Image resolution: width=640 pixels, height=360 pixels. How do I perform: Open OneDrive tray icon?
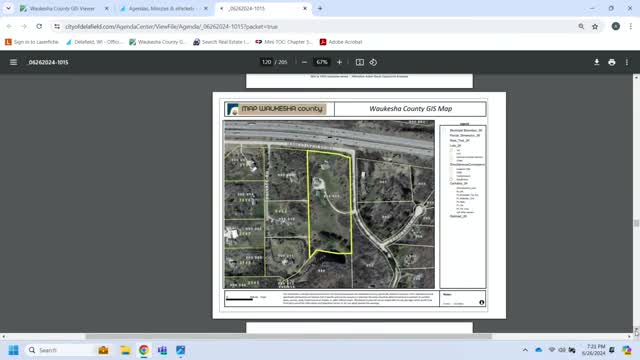point(539,350)
